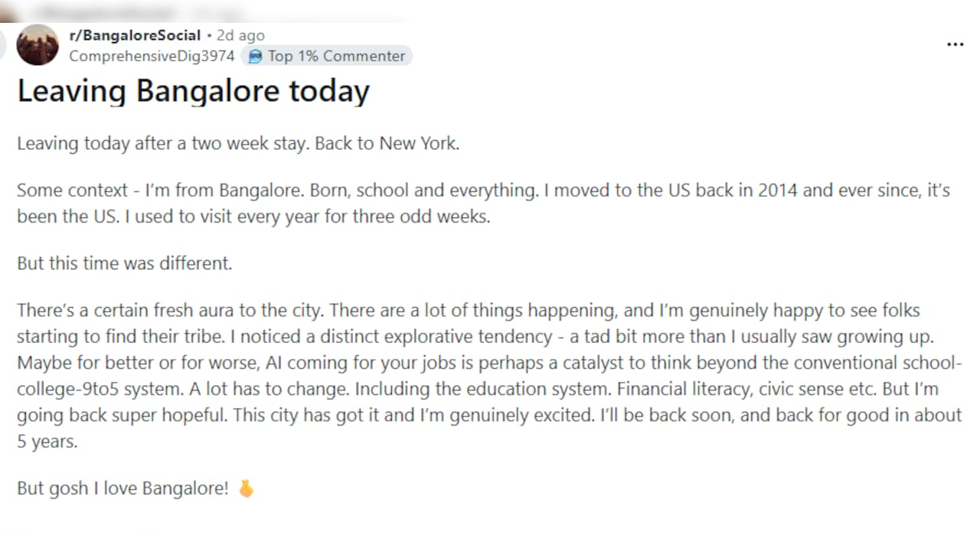The image size is (980, 551).
Task: Open ComprehensiveDig3974 user profile
Action: 152,56
